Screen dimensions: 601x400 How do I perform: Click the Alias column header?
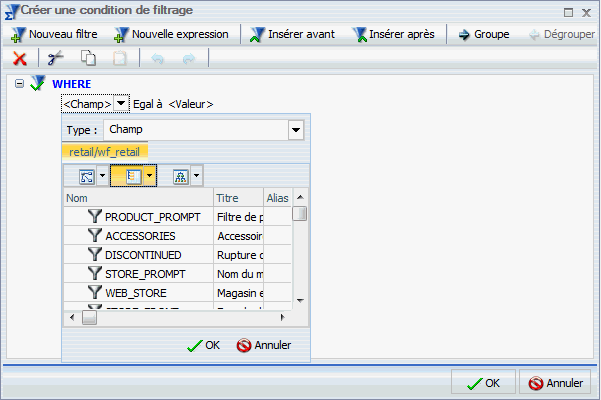[x=278, y=198]
